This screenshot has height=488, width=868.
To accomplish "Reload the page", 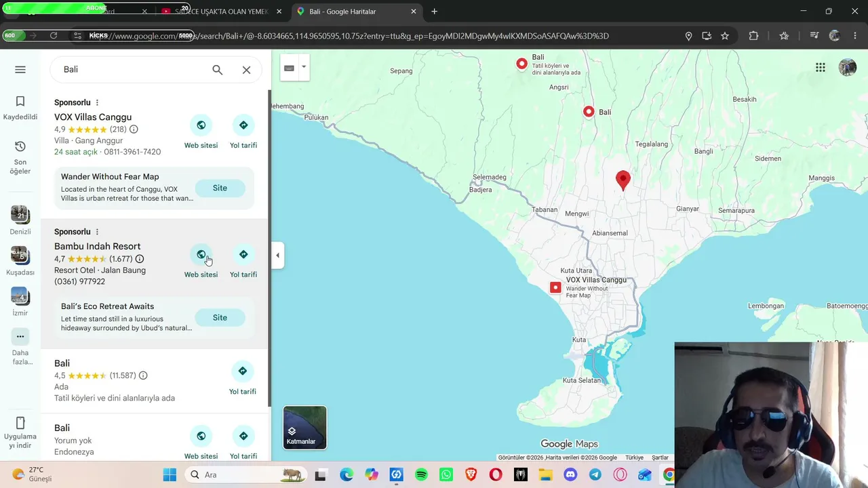I will point(54,35).
